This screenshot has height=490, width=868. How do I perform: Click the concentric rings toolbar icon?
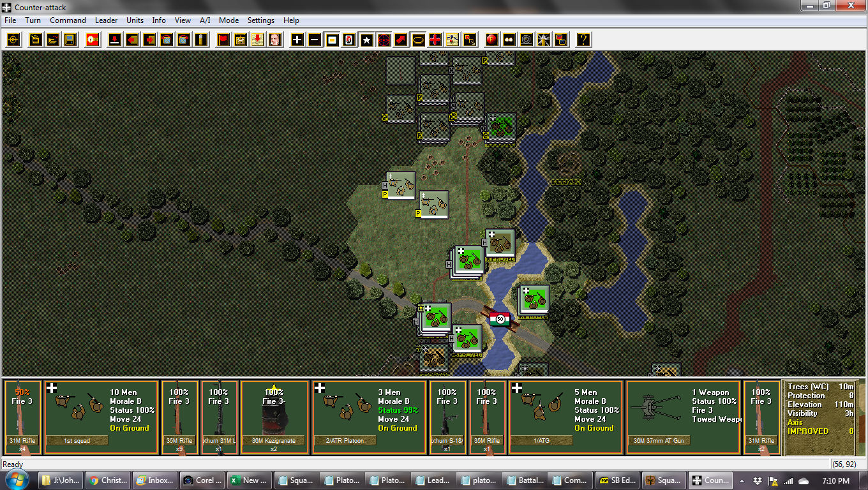527,40
